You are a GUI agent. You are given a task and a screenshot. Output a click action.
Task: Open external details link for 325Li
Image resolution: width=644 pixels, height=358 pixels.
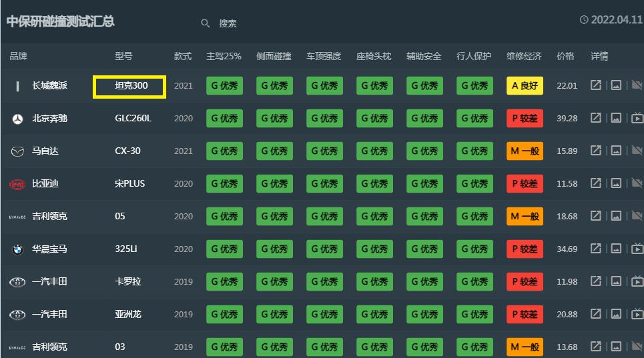(x=595, y=249)
